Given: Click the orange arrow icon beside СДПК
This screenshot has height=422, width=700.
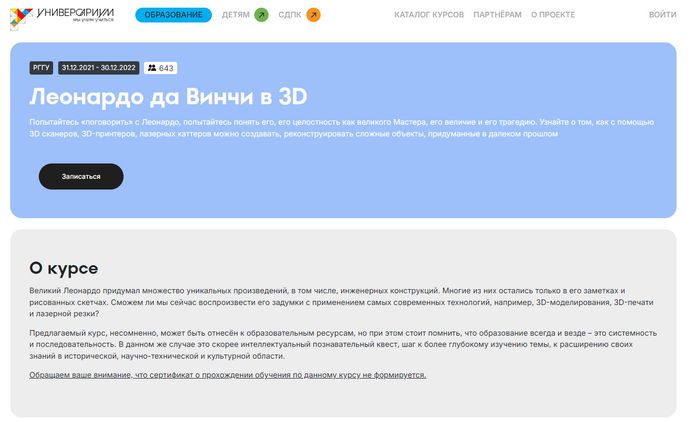Looking at the screenshot, I should click(313, 15).
